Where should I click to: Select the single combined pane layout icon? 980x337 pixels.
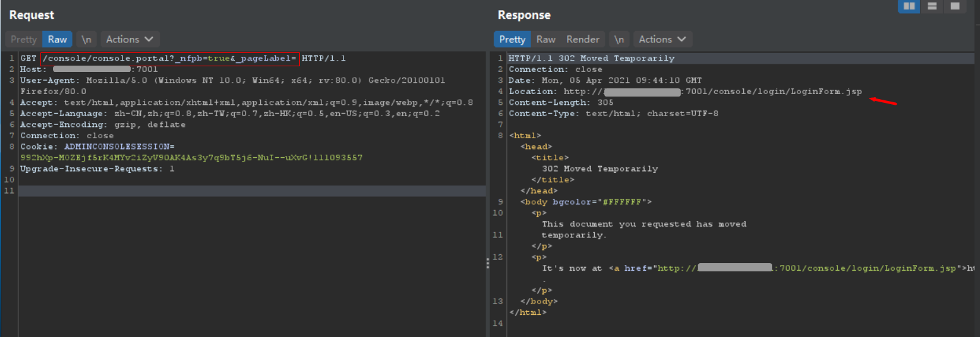pyautogui.click(x=955, y=6)
